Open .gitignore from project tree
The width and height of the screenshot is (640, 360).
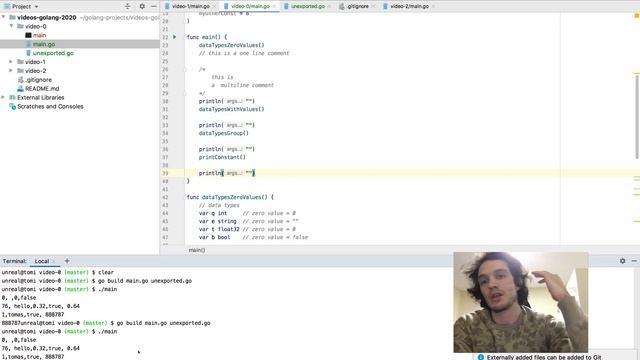click(x=38, y=80)
